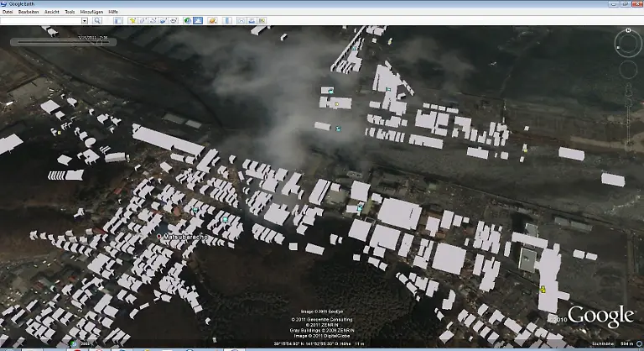The image size is (644, 351).
Task: Open the Hinzufügen menu
Action: click(91, 13)
